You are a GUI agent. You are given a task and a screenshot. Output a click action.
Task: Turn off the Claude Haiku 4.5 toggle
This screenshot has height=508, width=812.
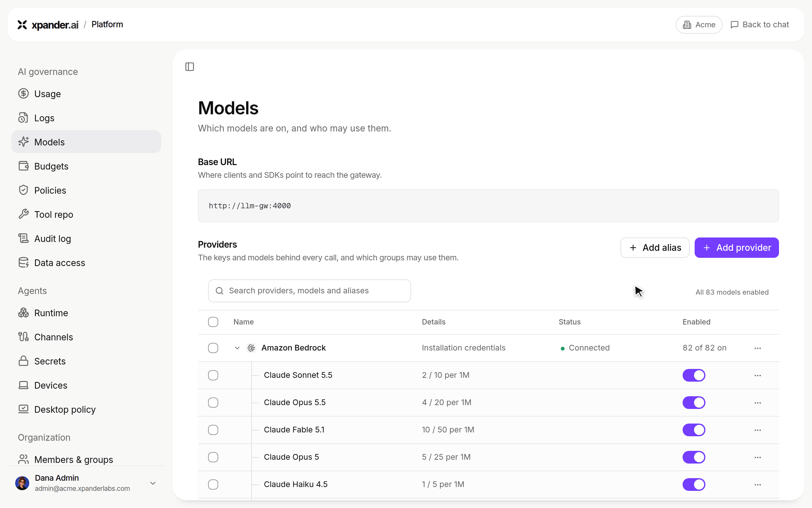(x=694, y=485)
